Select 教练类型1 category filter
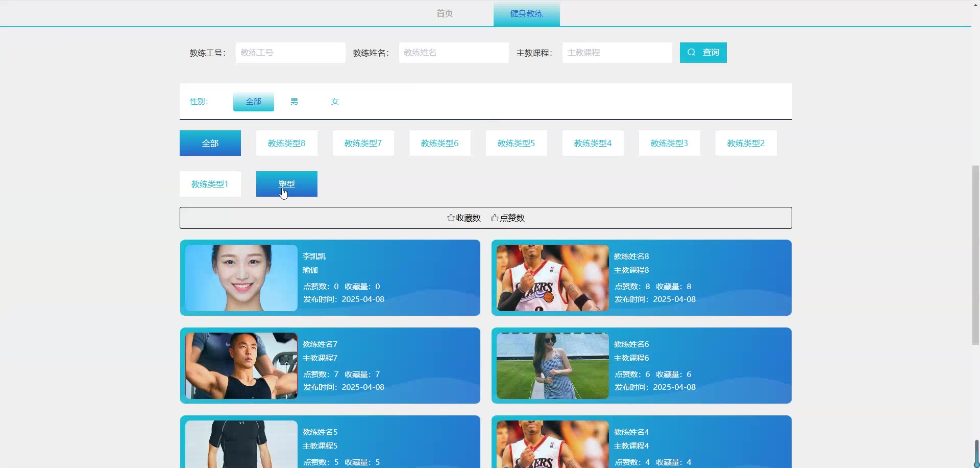The height and width of the screenshot is (468, 980). pyautogui.click(x=210, y=184)
